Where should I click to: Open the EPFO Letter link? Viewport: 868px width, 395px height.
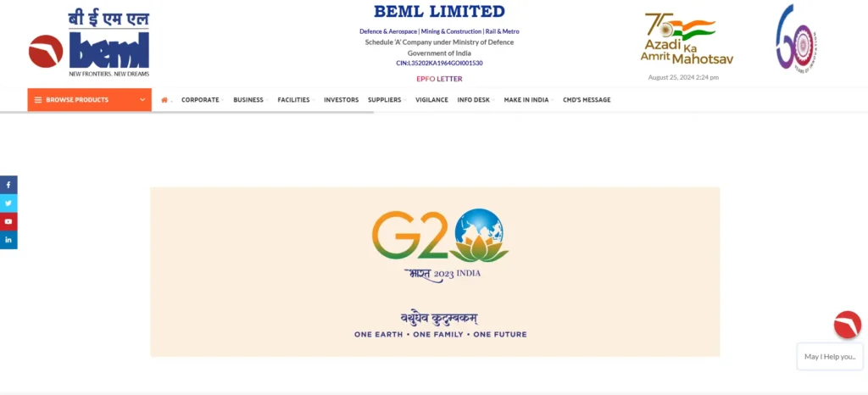pos(440,79)
